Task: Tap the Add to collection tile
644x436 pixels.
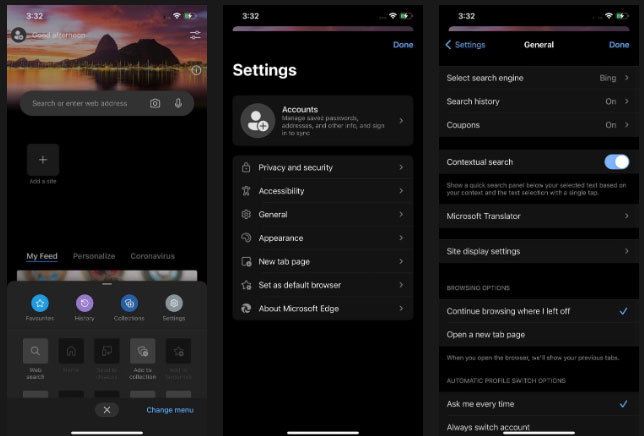Action: pyautogui.click(x=143, y=351)
